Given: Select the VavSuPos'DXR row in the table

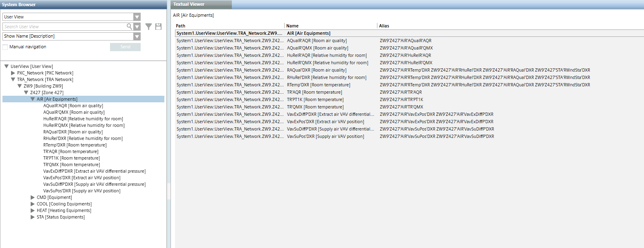Looking at the screenshot, I should [325, 136].
